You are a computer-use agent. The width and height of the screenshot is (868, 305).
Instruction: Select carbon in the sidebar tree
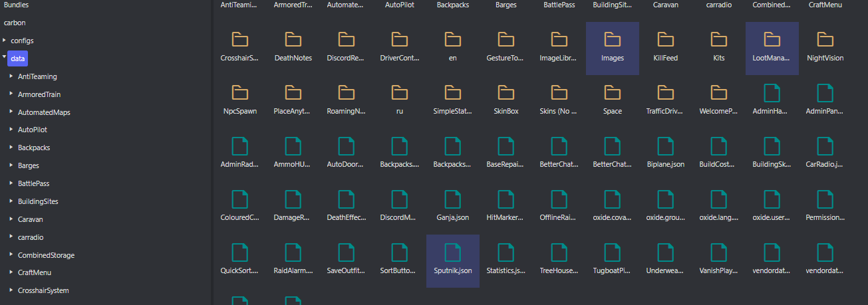[15, 23]
